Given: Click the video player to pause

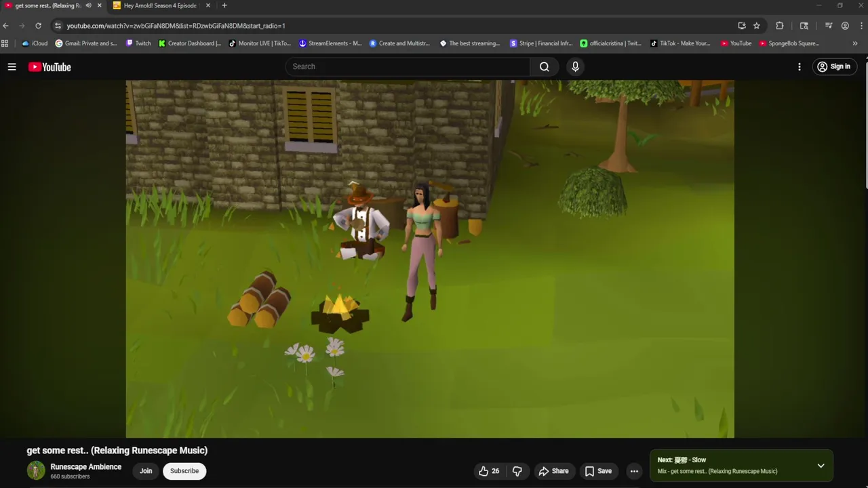Looking at the screenshot, I should click(430, 259).
